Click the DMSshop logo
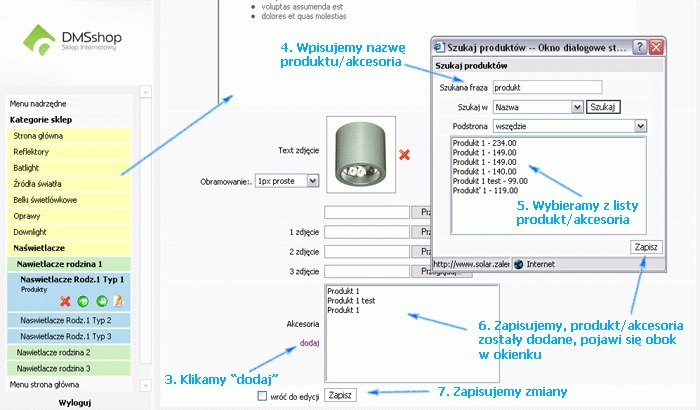The height and width of the screenshot is (410, 700). [x=72, y=40]
